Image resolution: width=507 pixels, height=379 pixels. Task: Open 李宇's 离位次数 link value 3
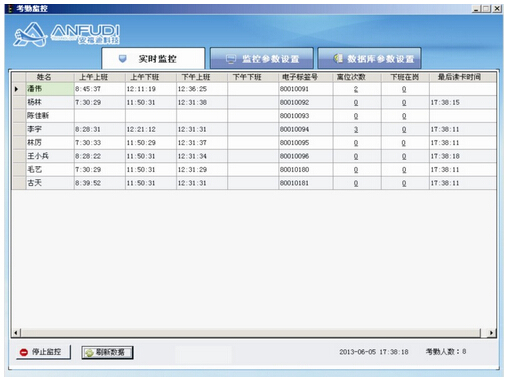tap(356, 130)
